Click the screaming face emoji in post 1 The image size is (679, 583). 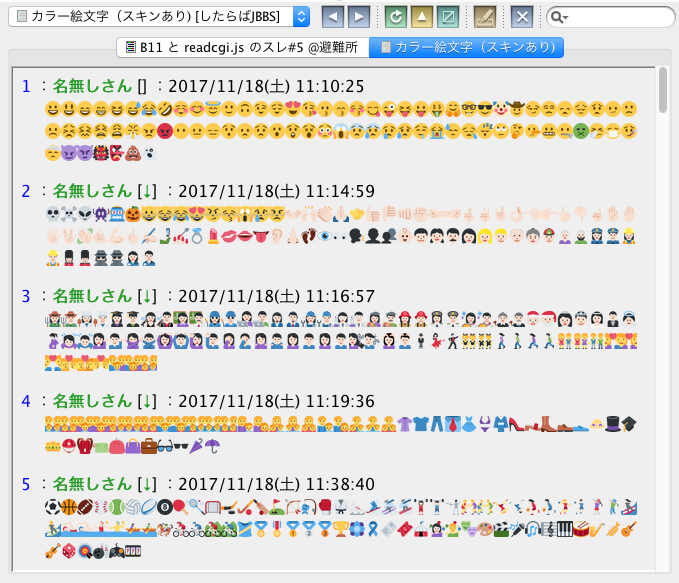coord(341,131)
